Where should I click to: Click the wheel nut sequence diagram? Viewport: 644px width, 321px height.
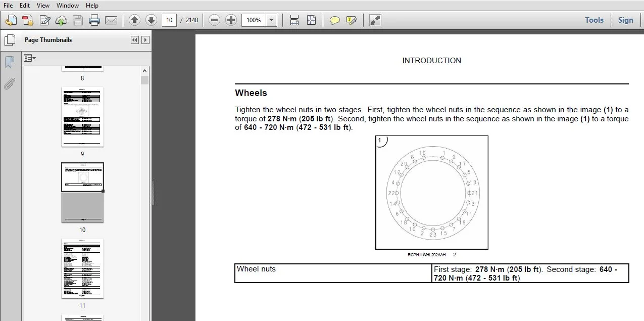coord(432,193)
